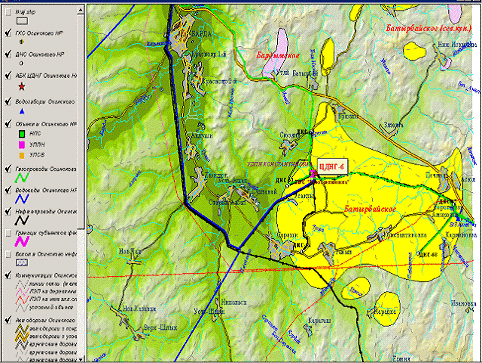
Task: Enable the topmost unchecked layer checkbox
Action: tap(8, 12)
